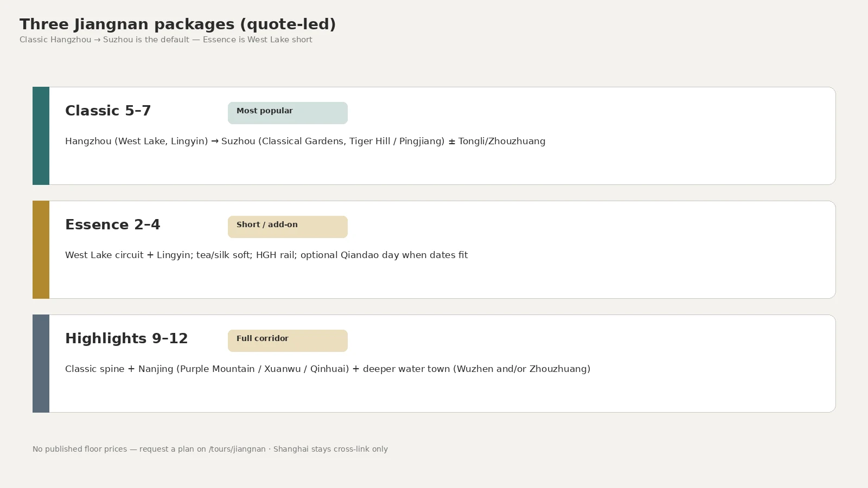Click the teal color bar on Classic card

coord(41,136)
